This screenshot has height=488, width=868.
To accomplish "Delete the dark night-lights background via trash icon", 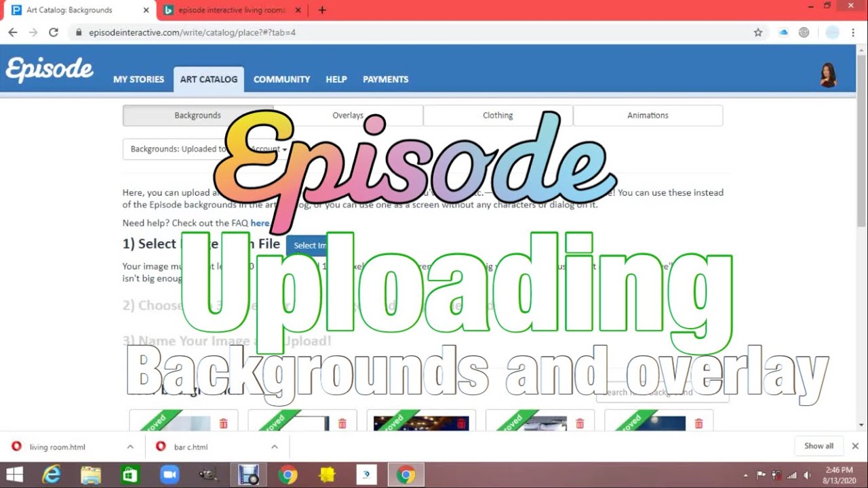I will coord(461,424).
